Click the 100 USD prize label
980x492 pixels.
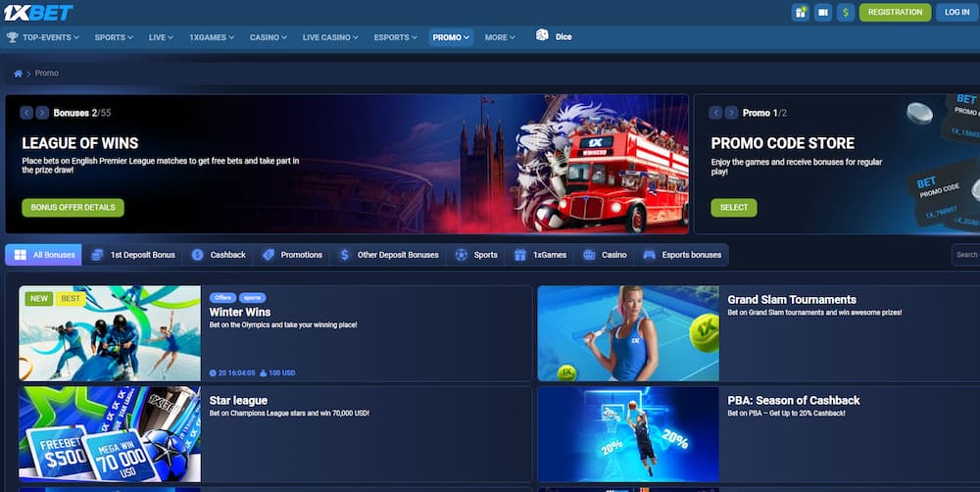[x=277, y=373]
